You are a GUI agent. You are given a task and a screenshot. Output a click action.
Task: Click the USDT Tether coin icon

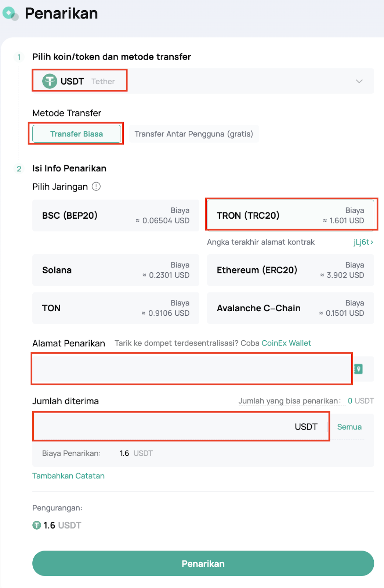[50, 81]
